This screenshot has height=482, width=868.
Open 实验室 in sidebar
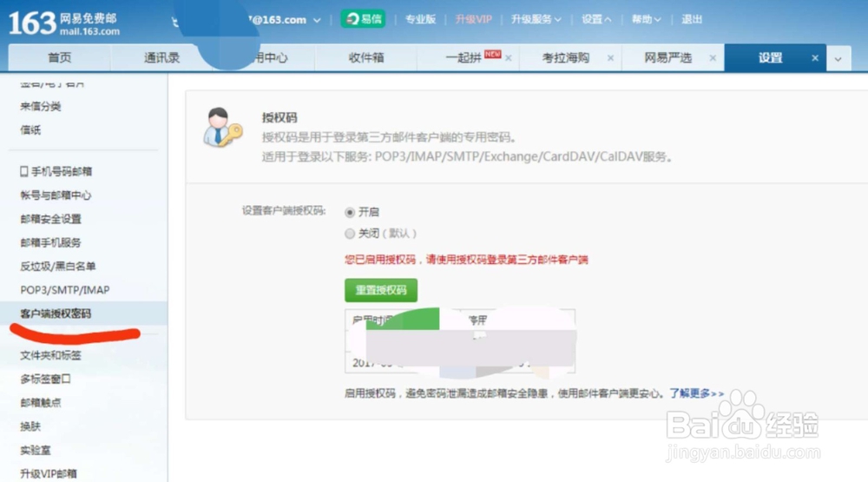[x=36, y=451]
